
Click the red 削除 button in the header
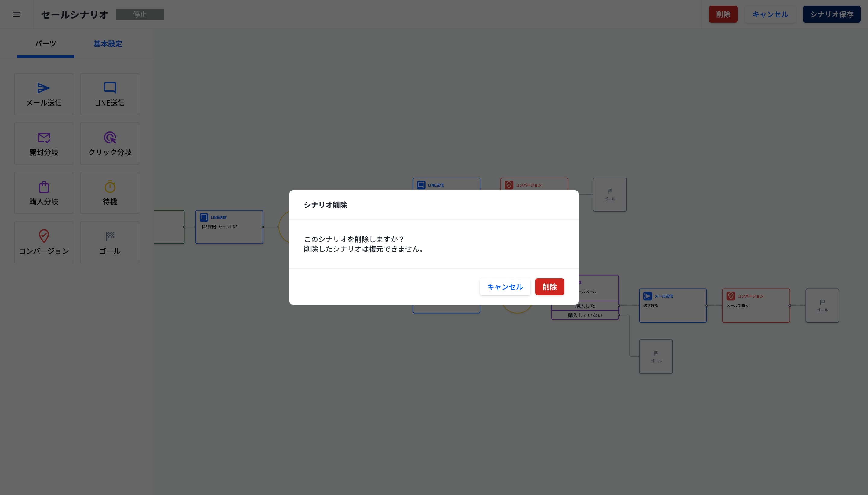tap(723, 14)
